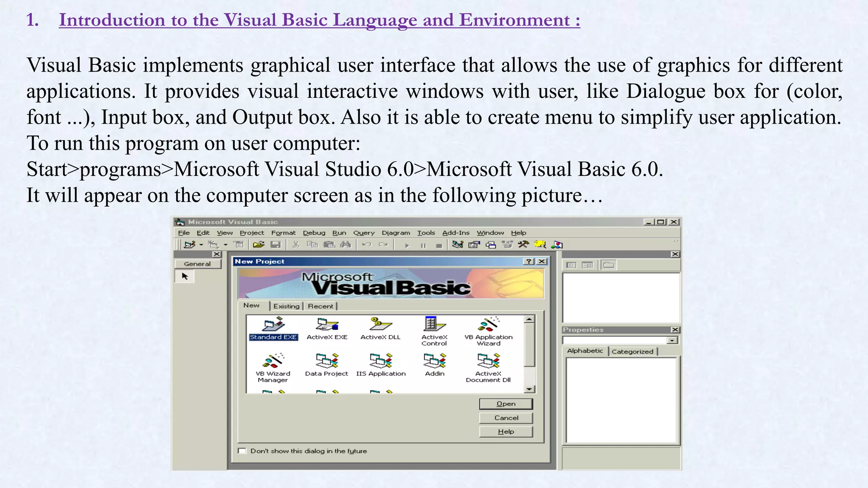
Task: Close the Properties panel
Action: (675, 330)
